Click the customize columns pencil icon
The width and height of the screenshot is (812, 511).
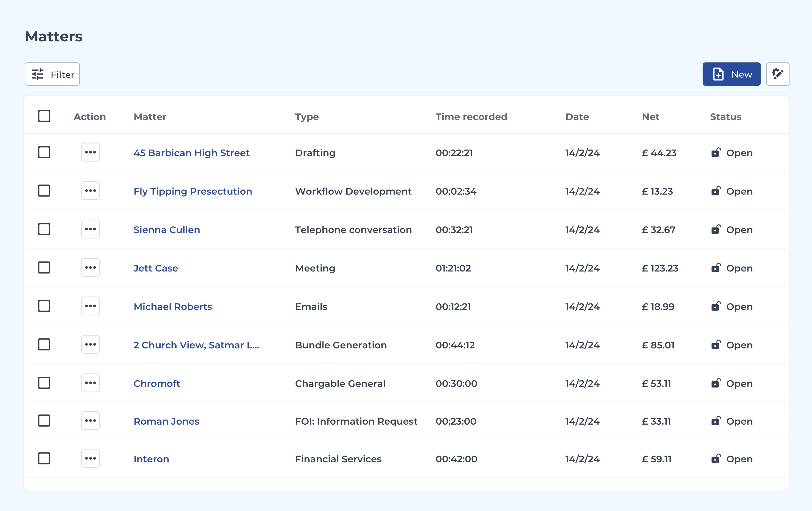[777, 74]
